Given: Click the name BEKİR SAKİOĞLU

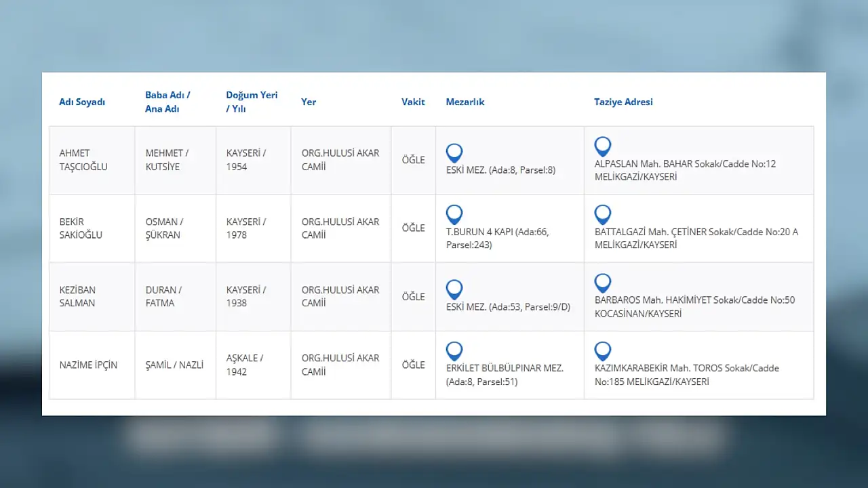Looking at the screenshot, I should point(81,228).
